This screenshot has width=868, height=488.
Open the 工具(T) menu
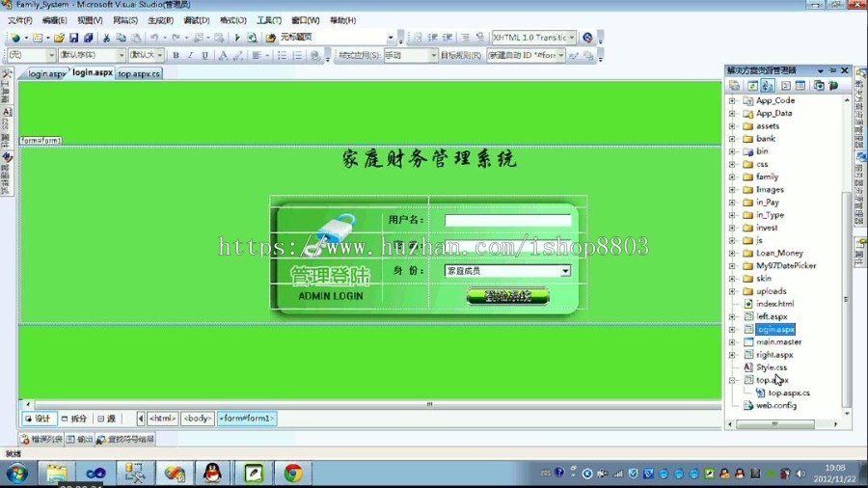(x=269, y=20)
